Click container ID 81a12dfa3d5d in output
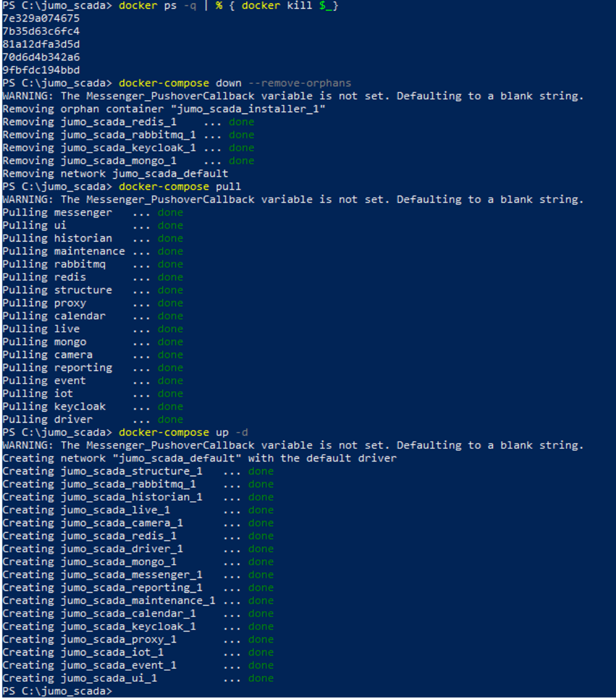The image size is (616, 698). (x=41, y=44)
